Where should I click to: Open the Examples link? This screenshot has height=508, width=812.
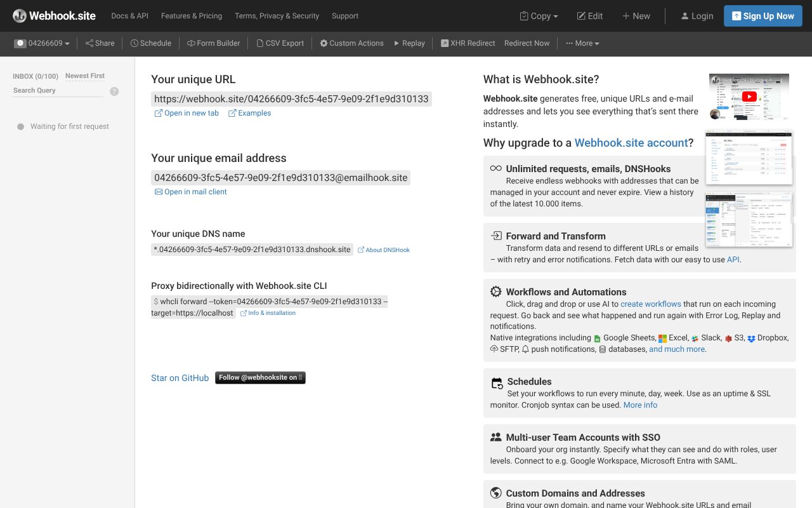click(x=254, y=112)
